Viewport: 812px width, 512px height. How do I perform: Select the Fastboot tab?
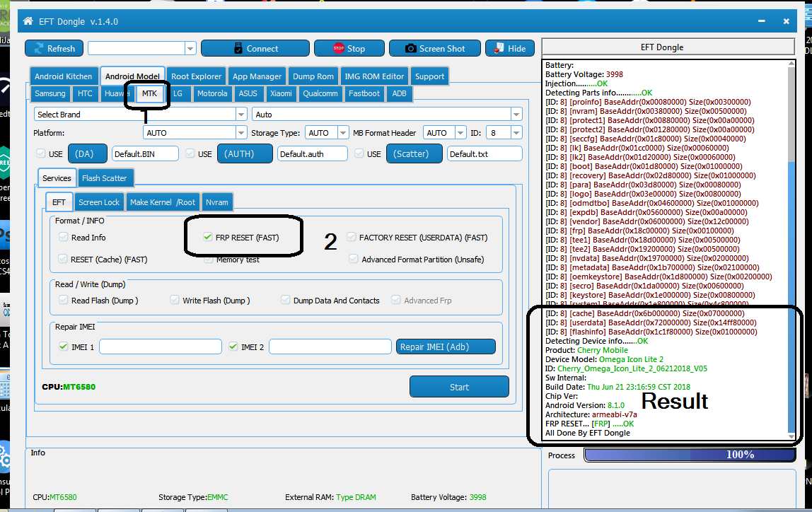point(364,93)
